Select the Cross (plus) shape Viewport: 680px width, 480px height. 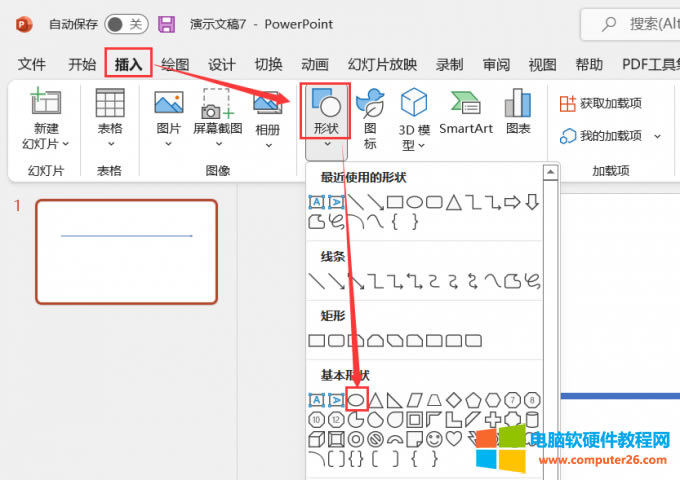coord(493,420)
